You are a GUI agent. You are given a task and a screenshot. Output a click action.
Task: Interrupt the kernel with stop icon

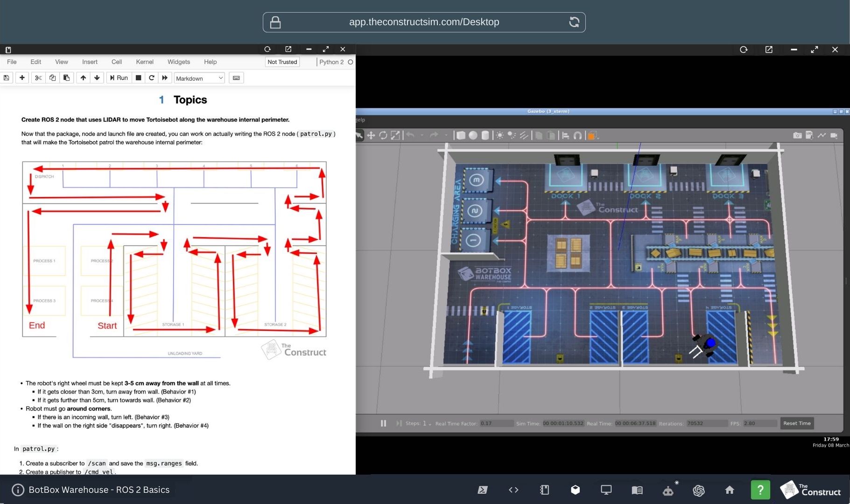point(138,78)
